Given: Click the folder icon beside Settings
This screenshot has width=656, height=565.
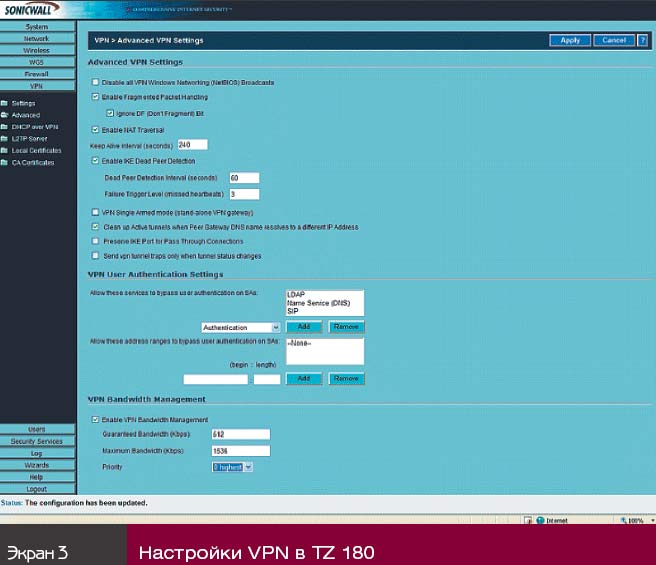Looking at the screenshot, I should click(5, 103).
